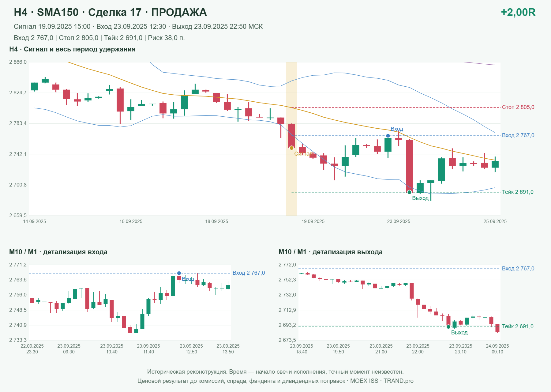Click the "16.09.2025" date on the H4 axis

coord(131,221)
